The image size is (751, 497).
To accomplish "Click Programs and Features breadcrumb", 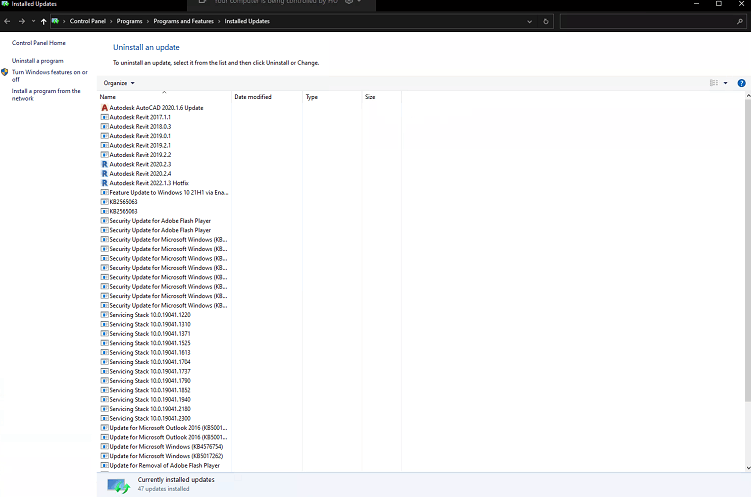I will point(183,21).
